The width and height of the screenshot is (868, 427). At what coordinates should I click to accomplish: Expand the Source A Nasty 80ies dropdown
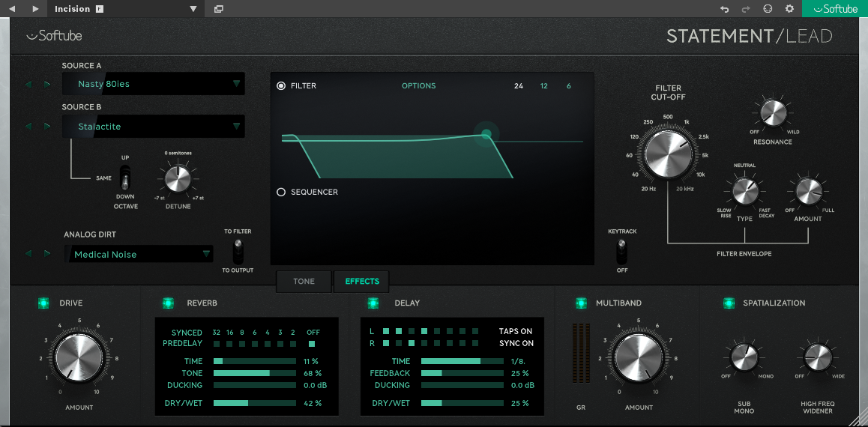click(154, 84)
